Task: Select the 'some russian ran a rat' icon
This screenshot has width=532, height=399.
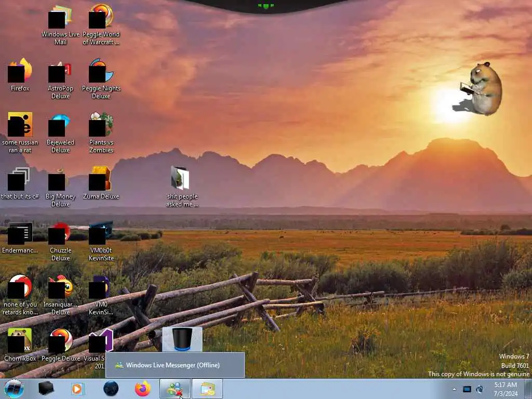Action: [x=20, y=132]
